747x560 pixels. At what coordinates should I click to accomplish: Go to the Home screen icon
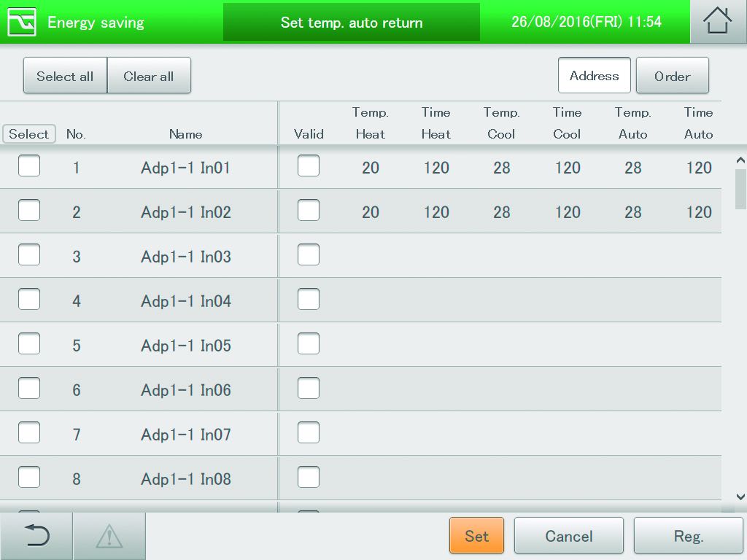tap(718, 22)
